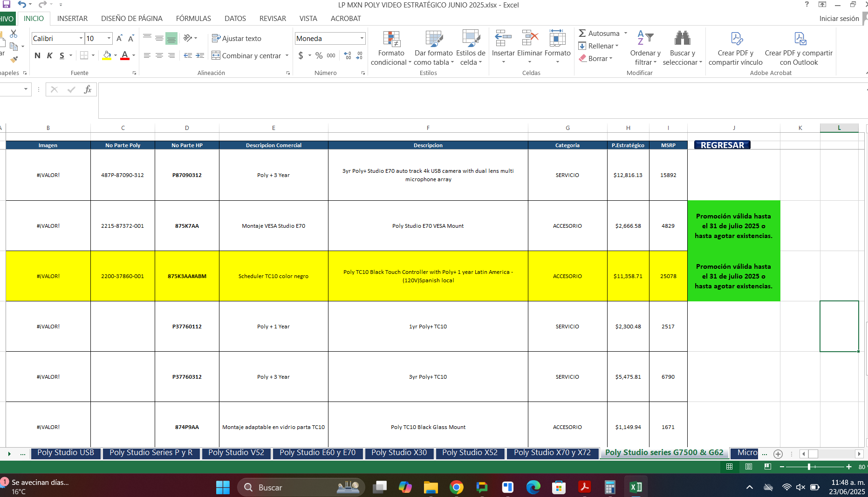The width and height of the screenshot is (868, 497).
Task: Click the cell borders icon
Action: 84,55
